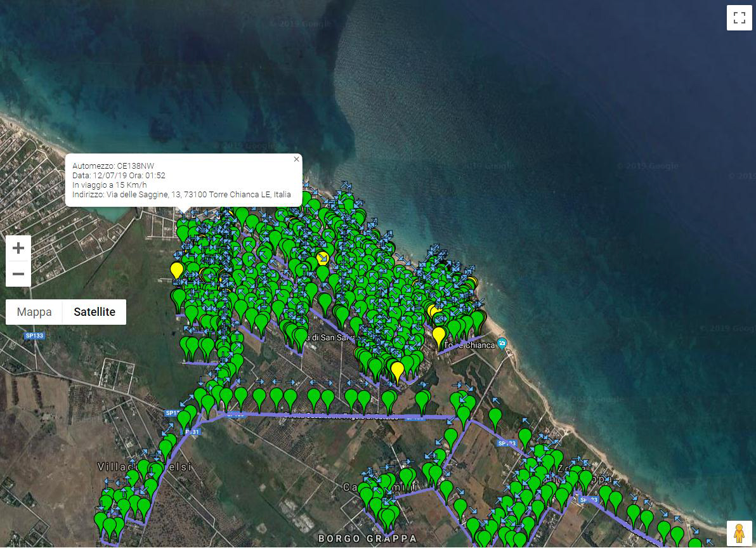Switch to Mappa view
Screen dimensions: 756x548
point(34,312)
